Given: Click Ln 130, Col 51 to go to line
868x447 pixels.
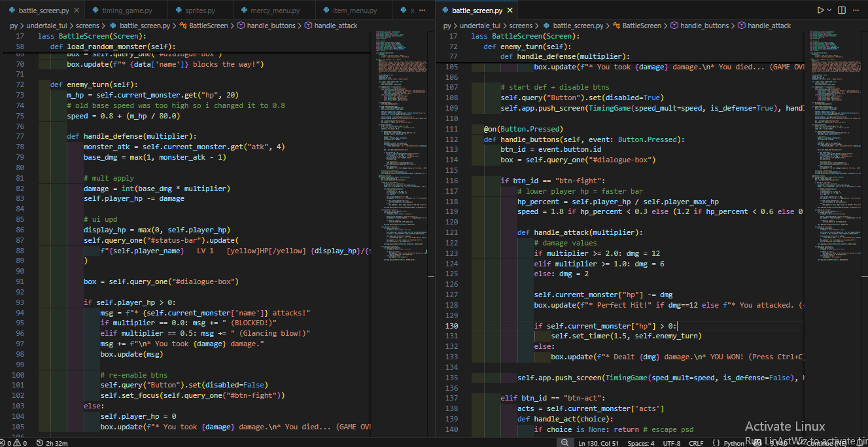Looking at the screenshot, I should [599, 443].
